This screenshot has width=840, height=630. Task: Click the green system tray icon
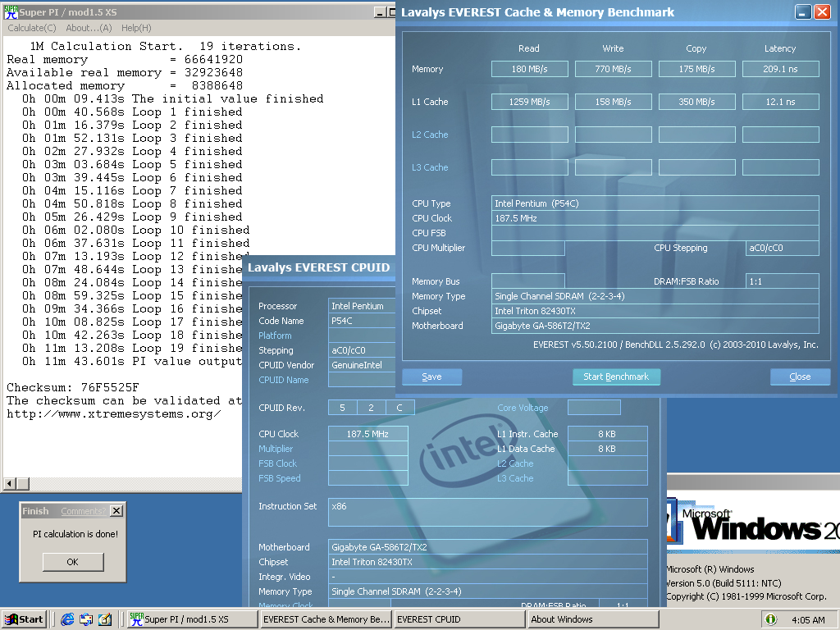[771, 619]
